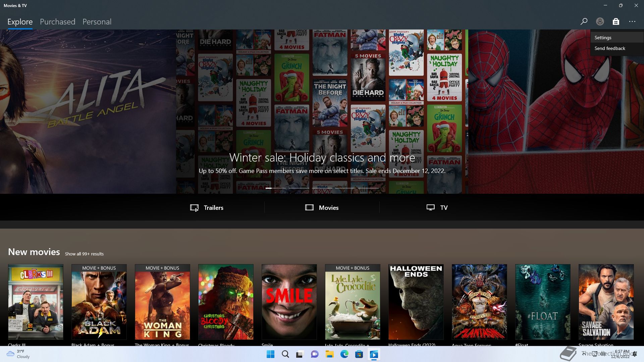Screen dimensions: 644x362
Task: Open the Savage Salvation poster
Action: point(606,302)
